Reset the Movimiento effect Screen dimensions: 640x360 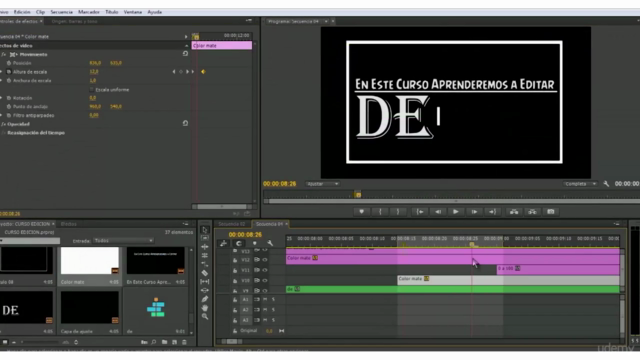[185, 54]
